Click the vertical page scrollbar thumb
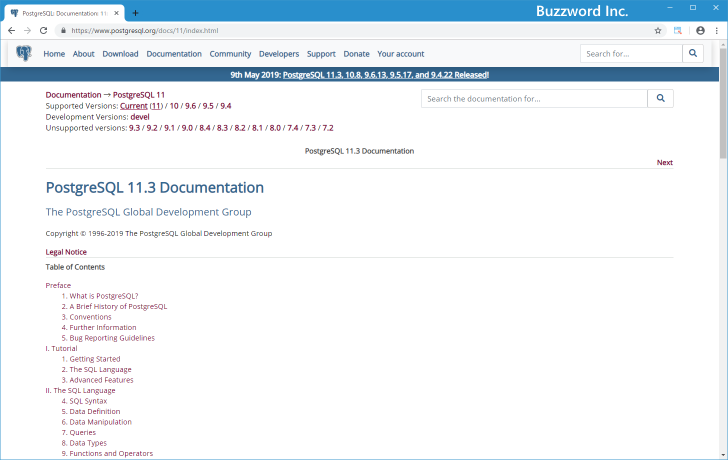This screenshot has width=728, height=460. [x=723, y=104]
